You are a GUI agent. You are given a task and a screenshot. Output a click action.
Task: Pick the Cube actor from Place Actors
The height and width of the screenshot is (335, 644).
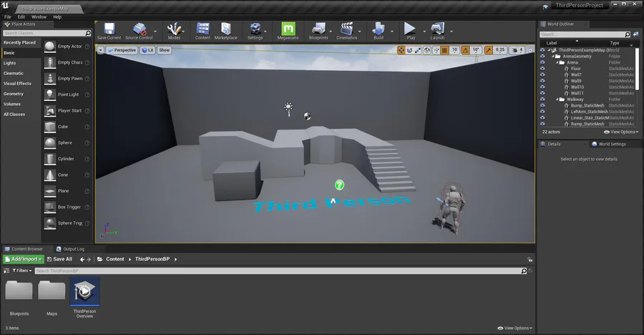click(49, 127)
